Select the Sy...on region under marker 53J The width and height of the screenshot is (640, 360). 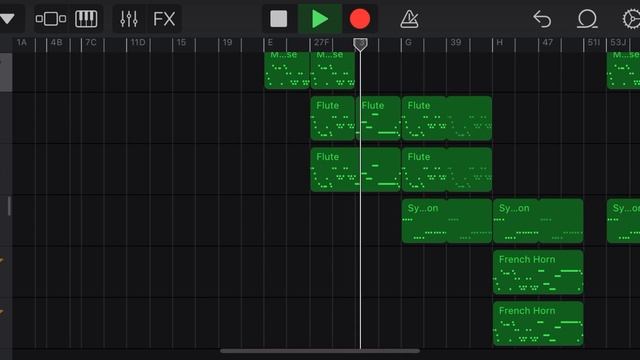pyautogui.click(x=623, y=221)
